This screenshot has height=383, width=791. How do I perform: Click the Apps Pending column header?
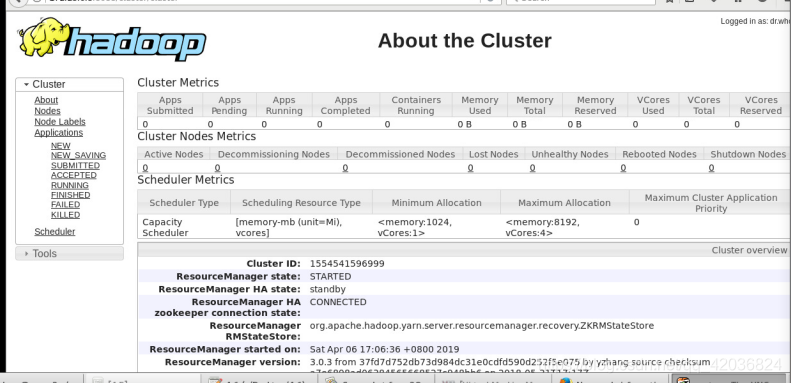pos(230,105)
